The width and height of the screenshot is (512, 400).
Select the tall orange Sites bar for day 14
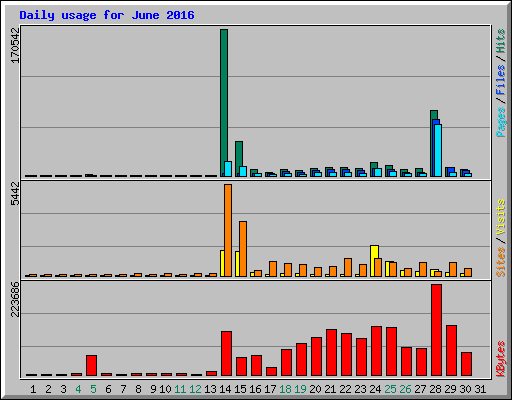(x=228, y=230)
